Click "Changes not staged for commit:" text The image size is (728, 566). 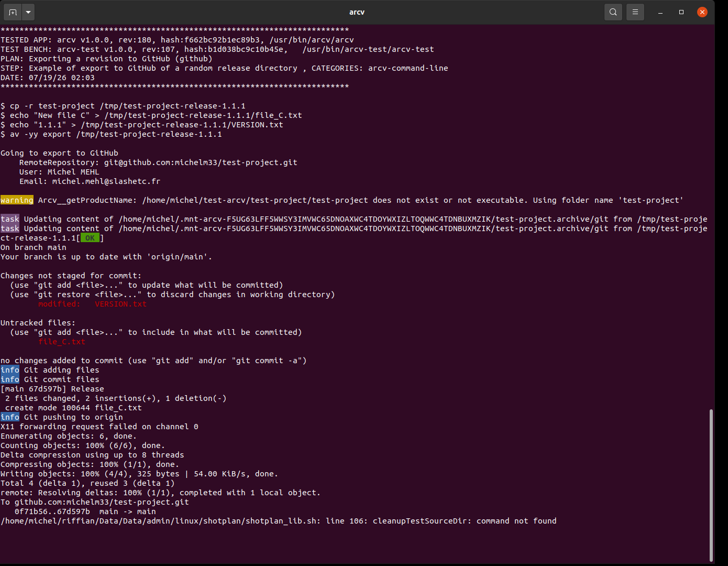71,276
